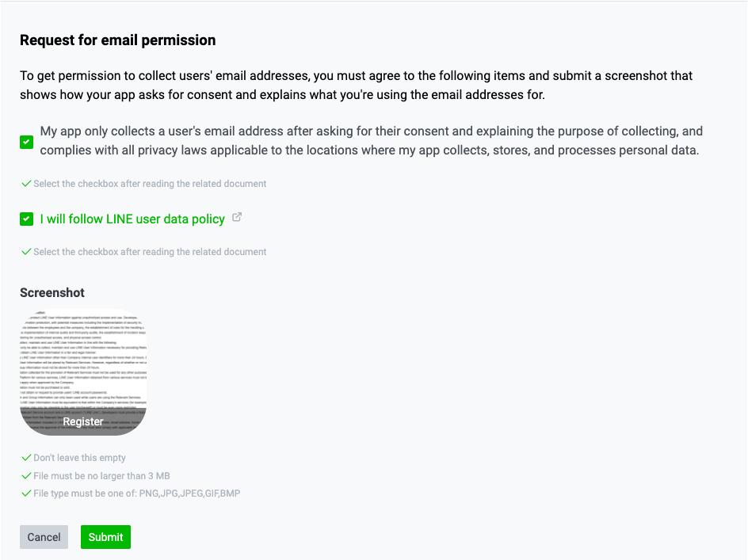Viewport: 748px width, 560px height.
Task: Click checkmark icon beside "Don't leave this empty"
Action: 26,458
